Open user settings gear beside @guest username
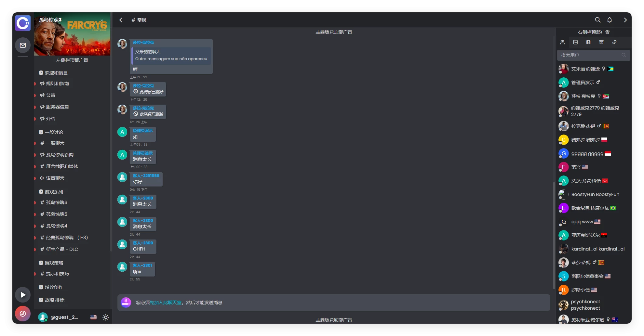 point(105,317)
